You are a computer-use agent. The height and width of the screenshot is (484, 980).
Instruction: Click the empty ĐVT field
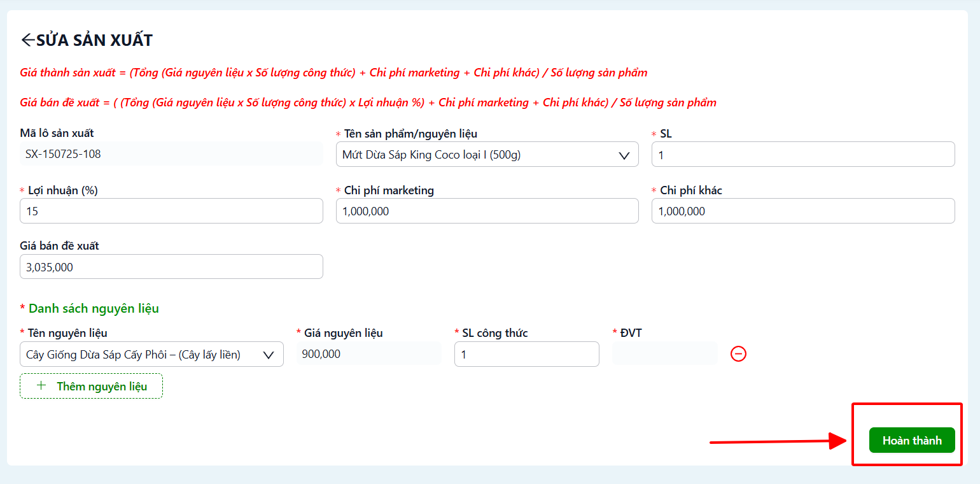(664, 353)
